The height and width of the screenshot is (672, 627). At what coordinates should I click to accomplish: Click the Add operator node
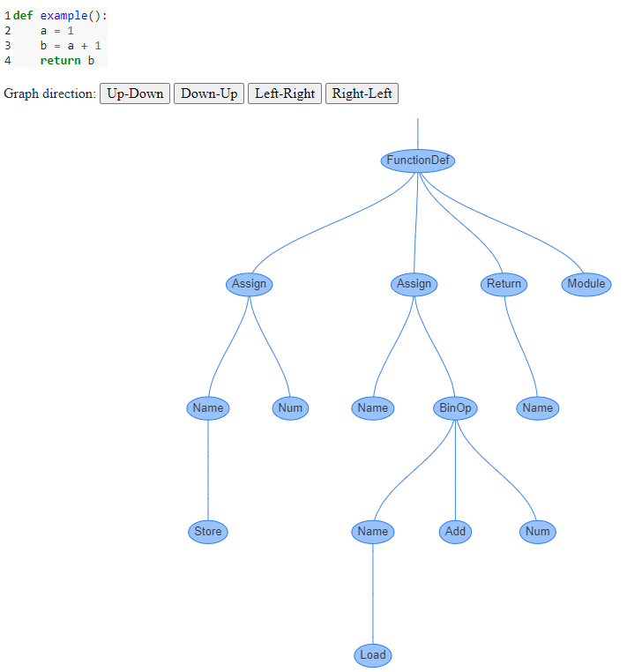tap(455, 532)
